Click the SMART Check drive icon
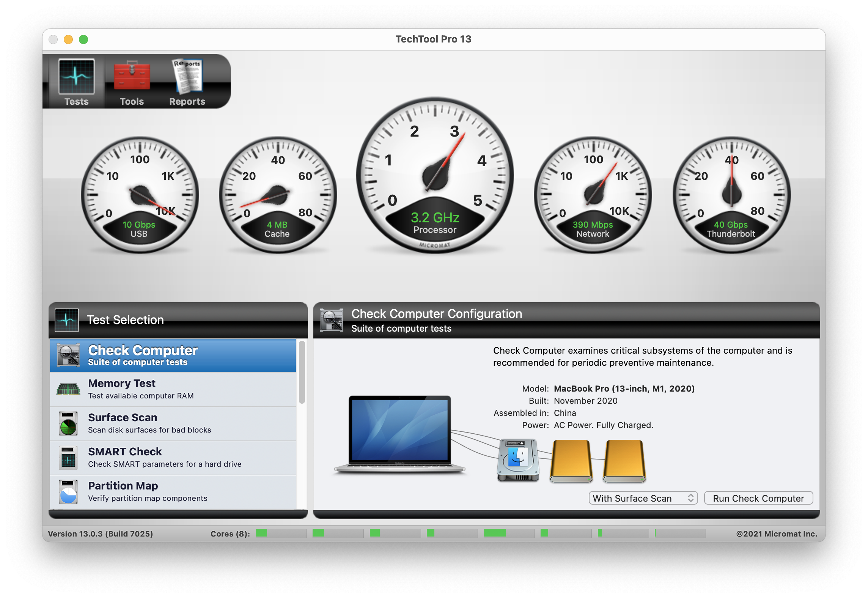 point(68,458)
